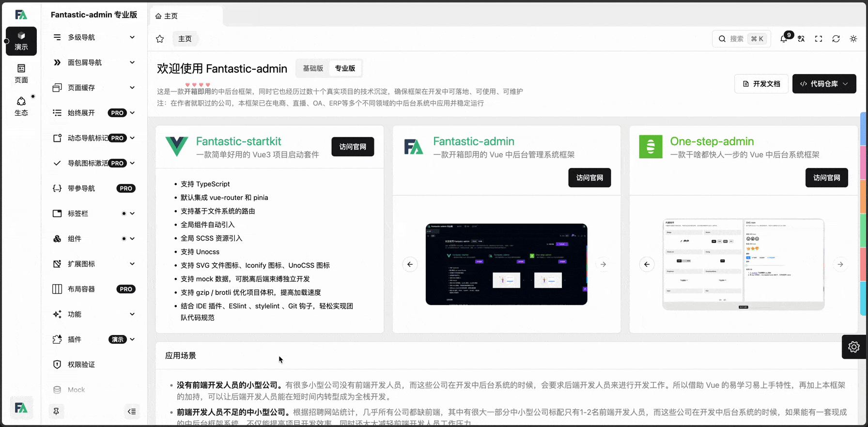Expand the 页面缓存 sidebar item
Image resolution: width=868 pixels, height=427 pixels.
[94, 88]
